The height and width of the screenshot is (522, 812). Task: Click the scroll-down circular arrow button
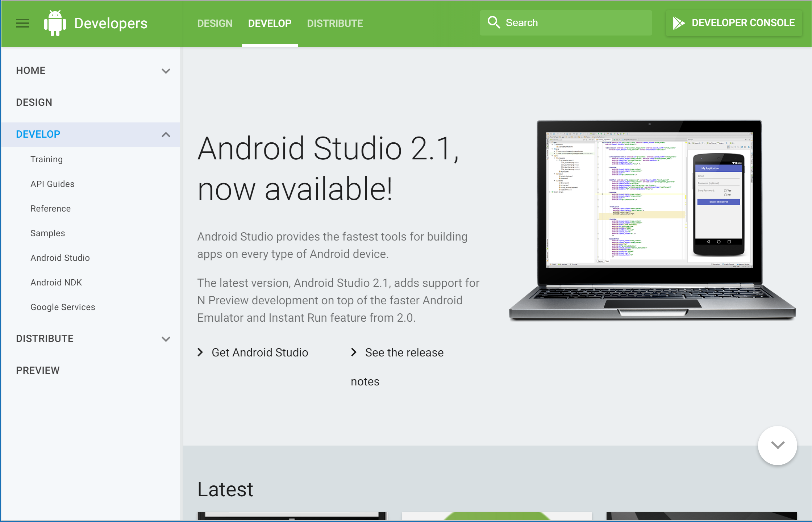[777, 445]
